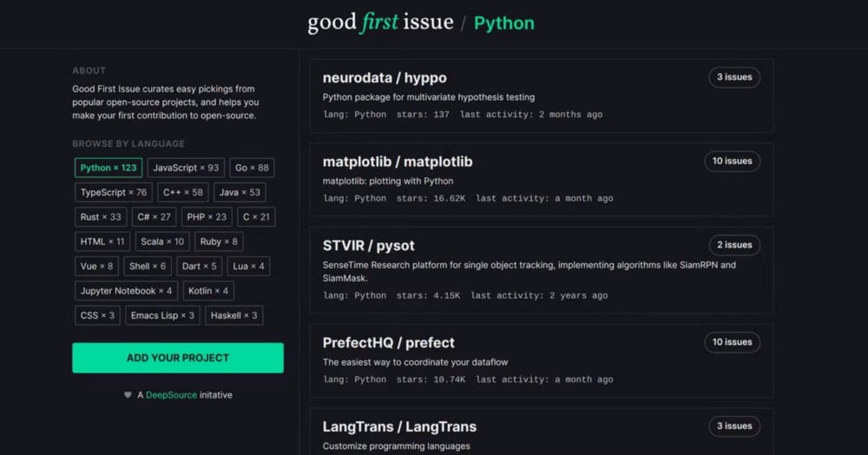Select the C × 21 tag
Image resolution: width=868 pixels, height=455 pixels.
pyautogui.click(x=256, y=217)
